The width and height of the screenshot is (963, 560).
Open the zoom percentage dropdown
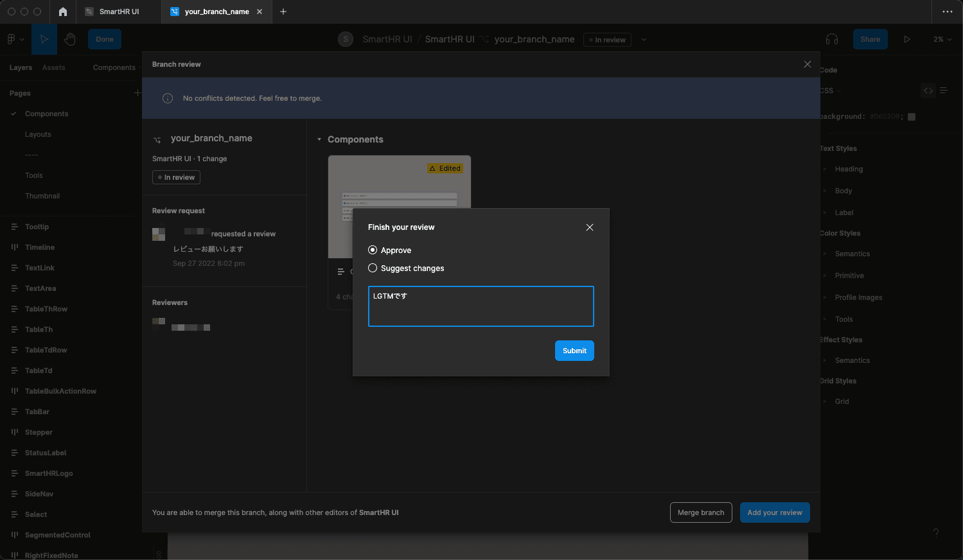(941, 39)
